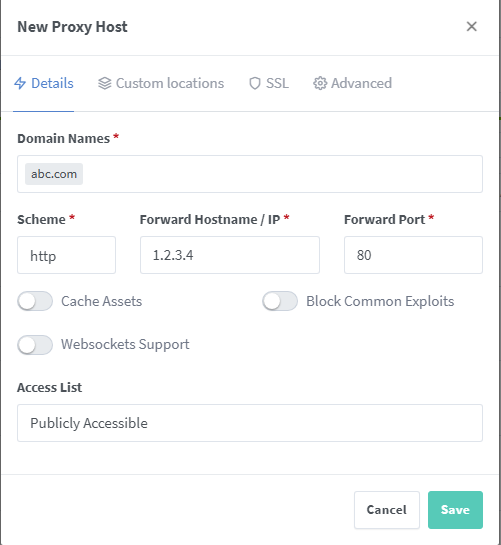Screen dimensions: 501x545
Task: Click the abc.com domain tag
Action: pyautogui.click(x=54, y=174)
